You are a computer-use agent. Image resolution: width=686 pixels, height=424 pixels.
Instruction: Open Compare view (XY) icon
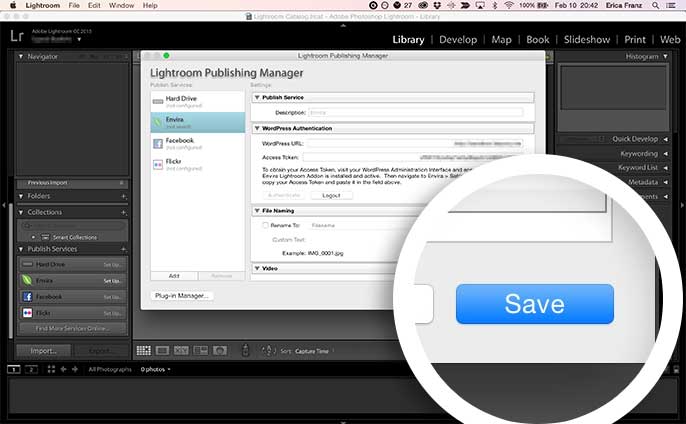click(x=181, y=350)
